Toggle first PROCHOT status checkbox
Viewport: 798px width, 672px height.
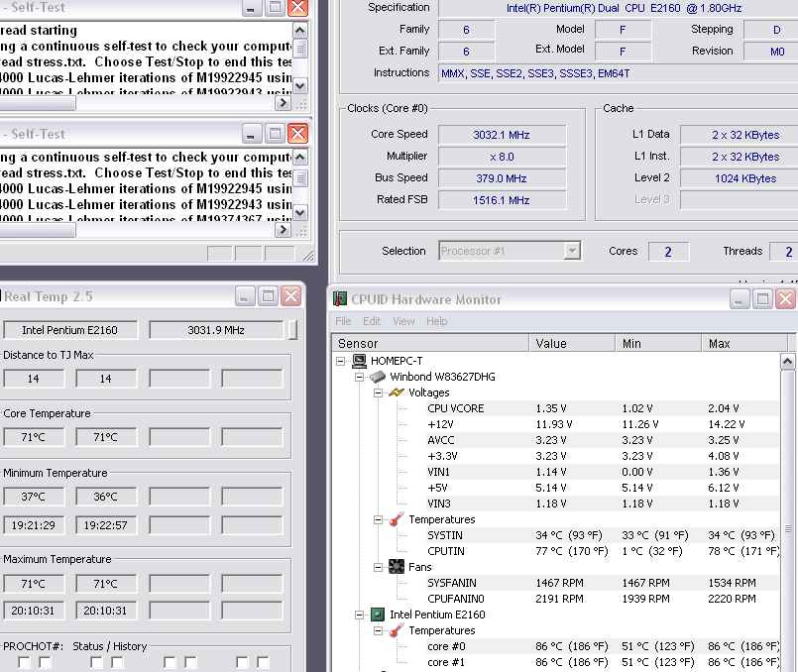(24, 662)
